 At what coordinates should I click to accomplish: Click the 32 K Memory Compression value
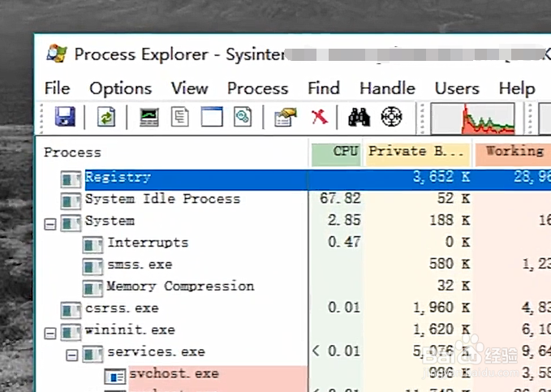(x=454, y=286)
